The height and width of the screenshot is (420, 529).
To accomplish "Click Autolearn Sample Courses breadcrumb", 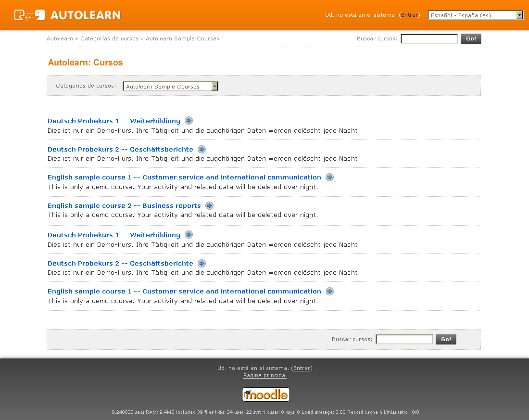I will click(x=182, y=38).
